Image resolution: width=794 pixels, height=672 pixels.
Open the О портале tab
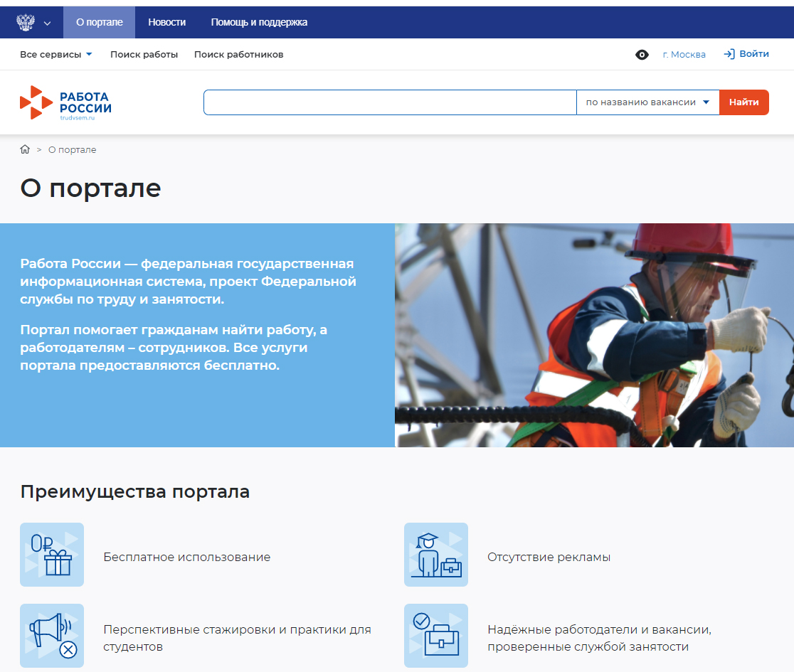click(100, 22)
